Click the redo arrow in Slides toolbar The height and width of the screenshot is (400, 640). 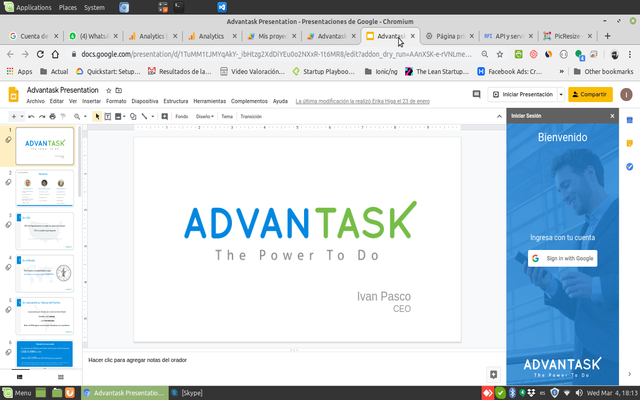pos(42,117)
